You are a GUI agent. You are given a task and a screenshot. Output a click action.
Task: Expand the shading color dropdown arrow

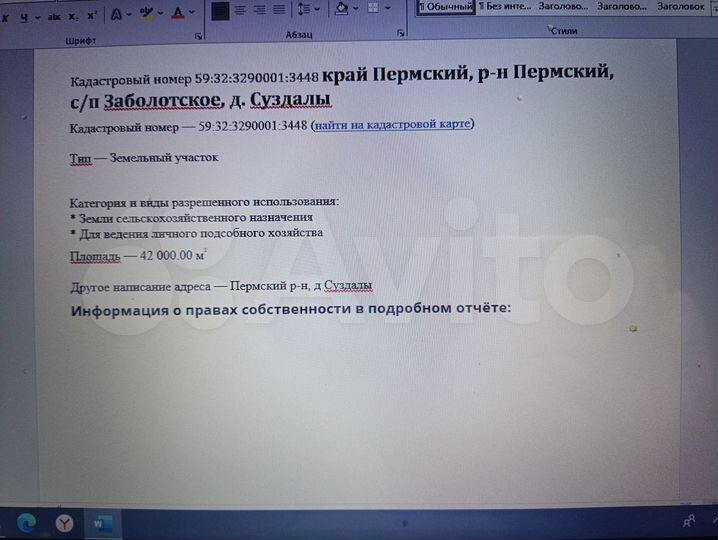[x=355, y=8]
